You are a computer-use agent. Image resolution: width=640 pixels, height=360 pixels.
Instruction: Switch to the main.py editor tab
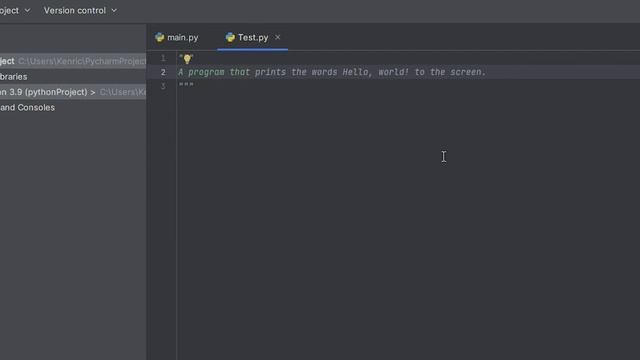pyautogui.click(x=177, y=38)
